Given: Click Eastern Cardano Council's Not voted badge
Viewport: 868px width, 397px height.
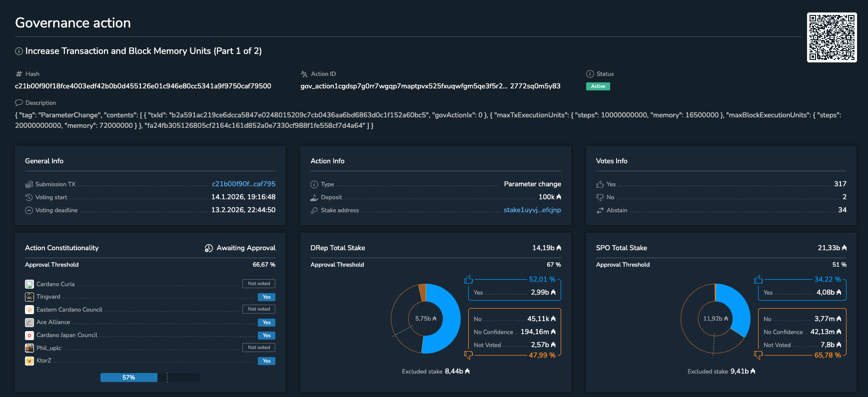Looking at the screenshot, I should 259,309.
